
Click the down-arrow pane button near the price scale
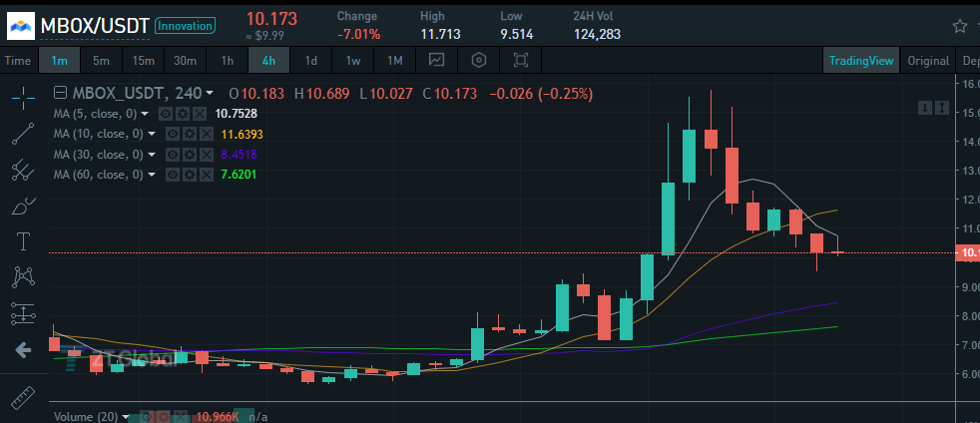pos(924,108)
